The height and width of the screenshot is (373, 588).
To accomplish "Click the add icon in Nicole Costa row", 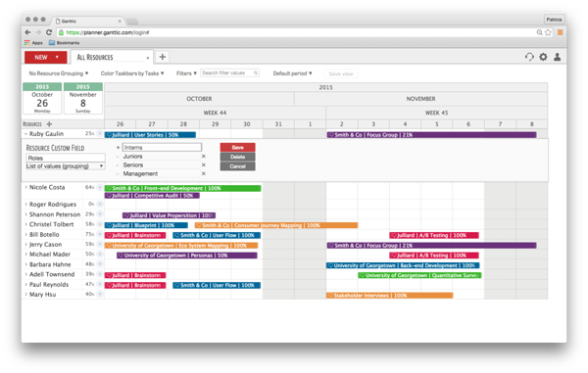I will pos(100,187).
